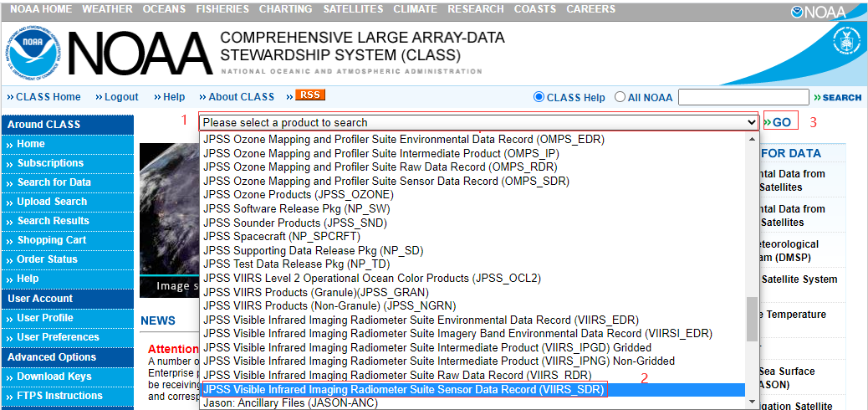Open CHARTING in top navigation
868x410 pixels.
[286, 9]
